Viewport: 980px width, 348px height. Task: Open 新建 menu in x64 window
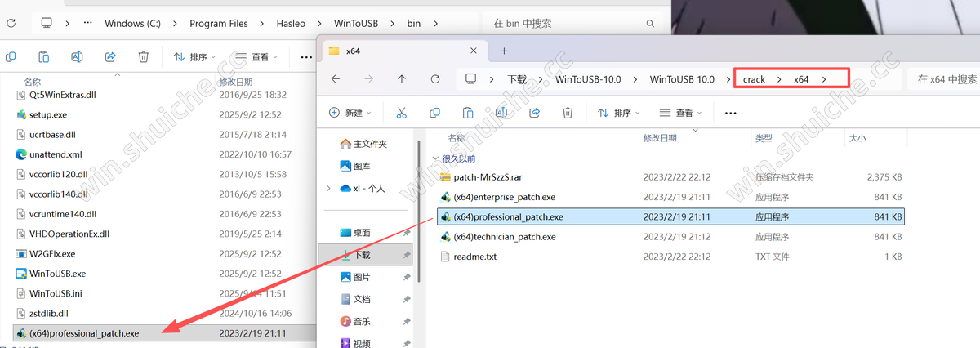pos(350,113)
